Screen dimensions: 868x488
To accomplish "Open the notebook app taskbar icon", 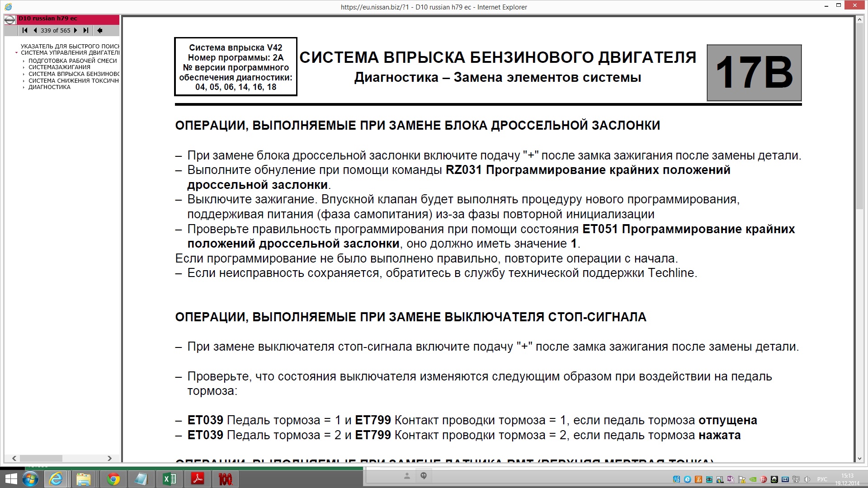I will pyautogui.click(x=141, y=479).
